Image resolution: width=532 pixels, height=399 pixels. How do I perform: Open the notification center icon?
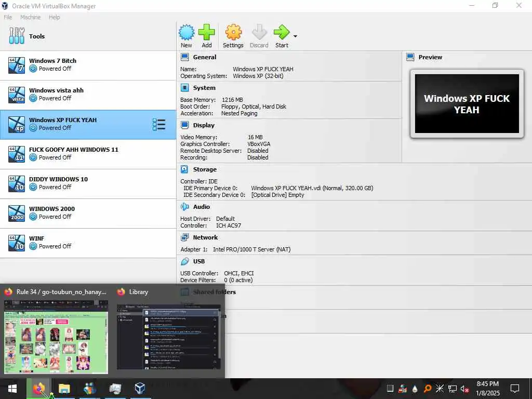coord(515,389)
